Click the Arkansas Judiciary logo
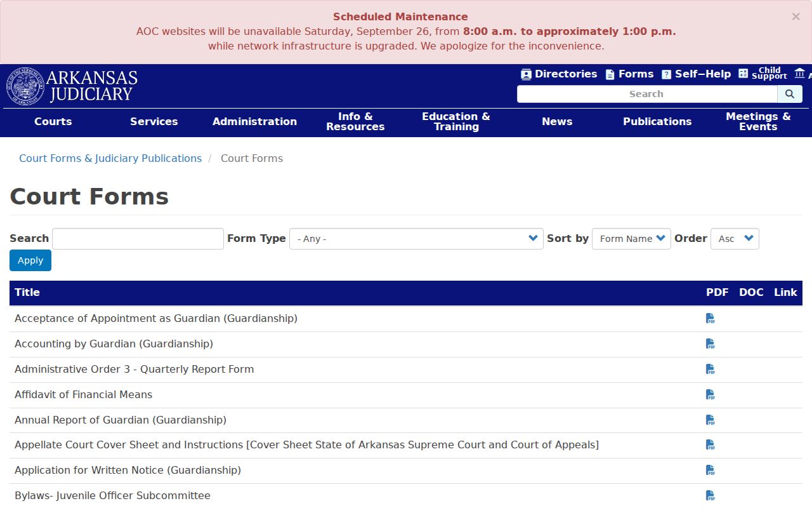 [72, 86]
